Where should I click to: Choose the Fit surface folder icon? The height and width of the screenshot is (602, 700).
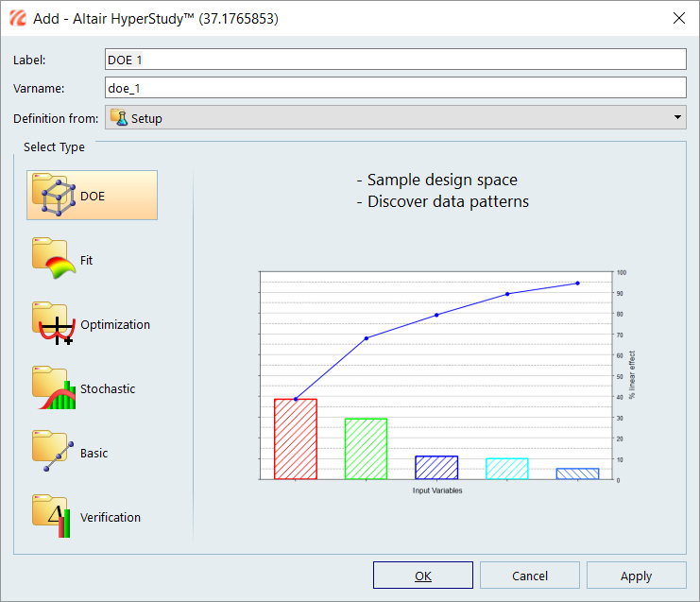54,259
